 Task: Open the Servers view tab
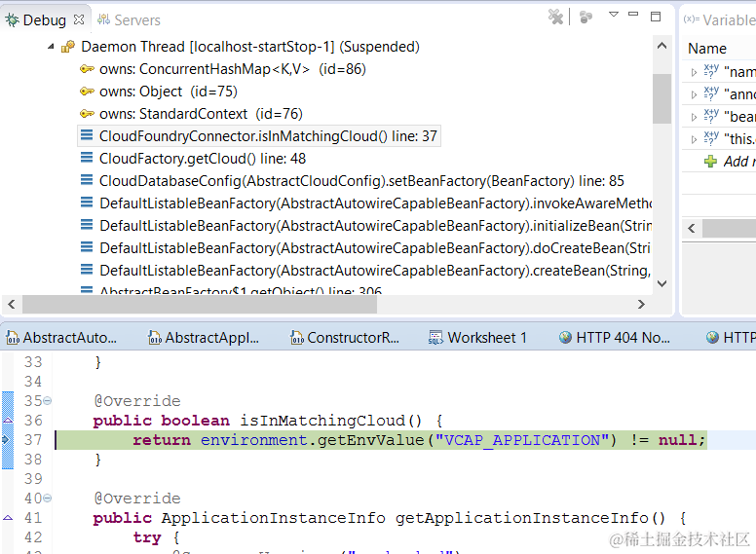[x=129, y=19]
